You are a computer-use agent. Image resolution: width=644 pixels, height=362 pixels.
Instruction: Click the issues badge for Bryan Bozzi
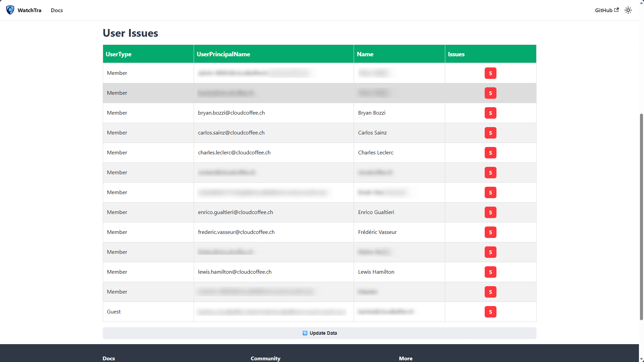[x=490, y=113]
